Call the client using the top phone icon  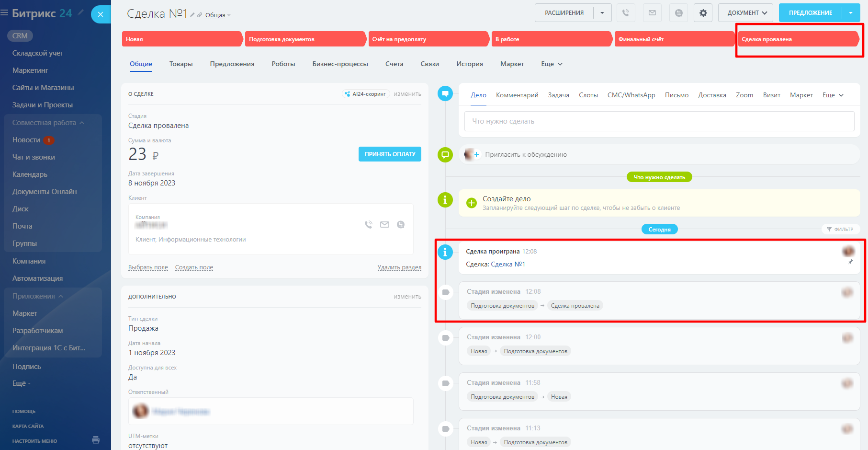[626, 13]
